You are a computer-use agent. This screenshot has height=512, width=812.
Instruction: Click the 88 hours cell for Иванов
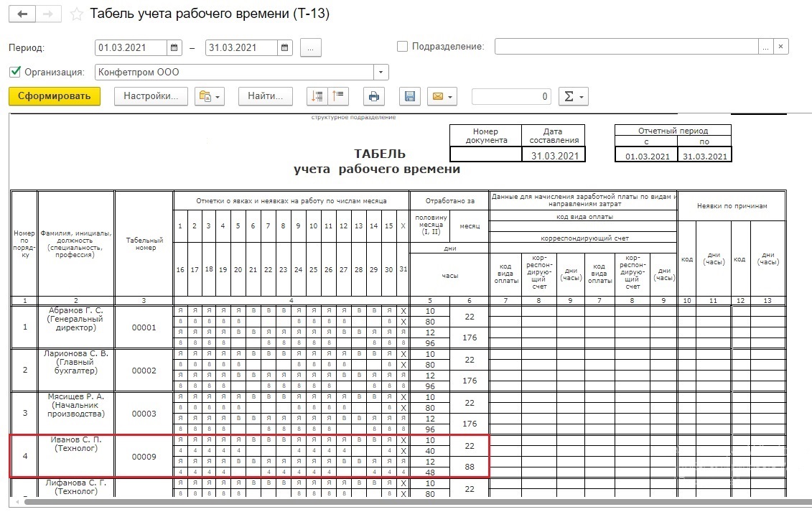pyautogui.click(x=470, y=466)
